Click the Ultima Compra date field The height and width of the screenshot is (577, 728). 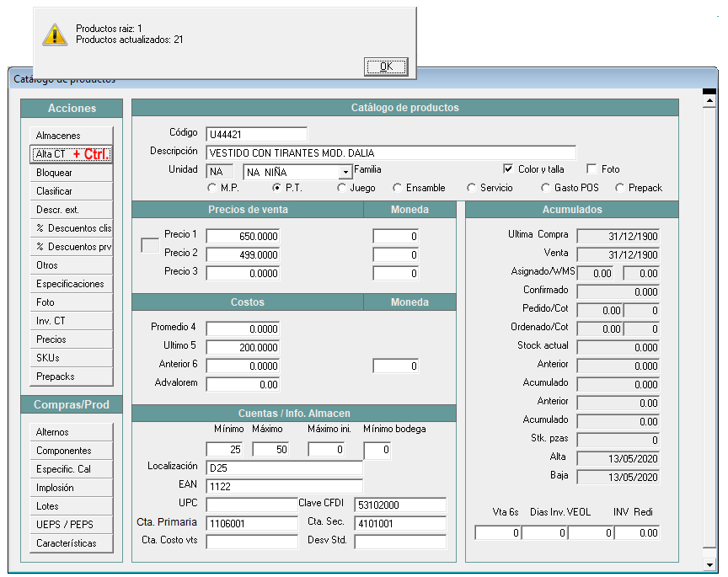coord(618,237)
